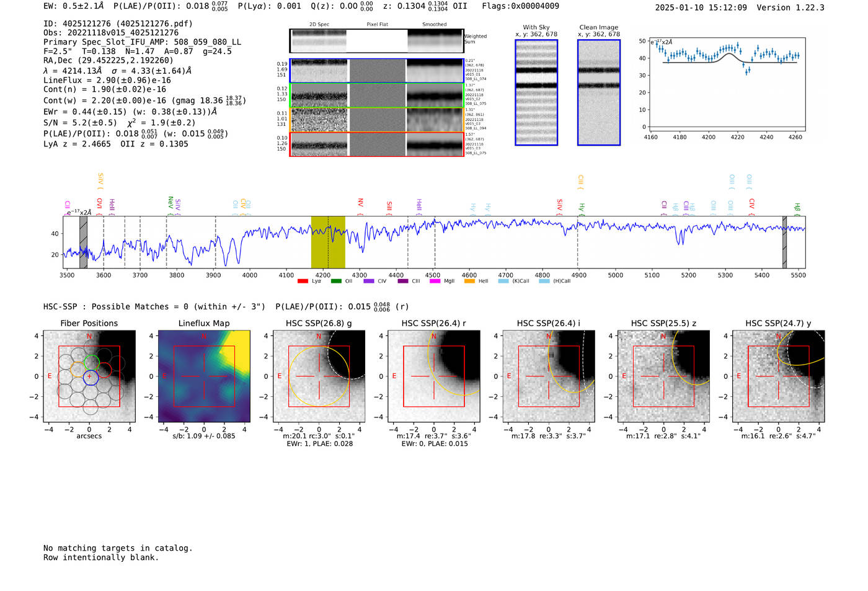Click the hatched gray region near 3550 Å
Screen dimensions: 868x591
[x=83, y=242]
